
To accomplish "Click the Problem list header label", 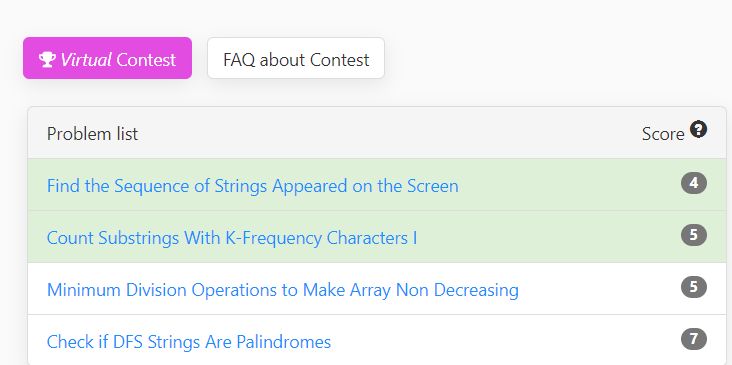I will [92, 134].
